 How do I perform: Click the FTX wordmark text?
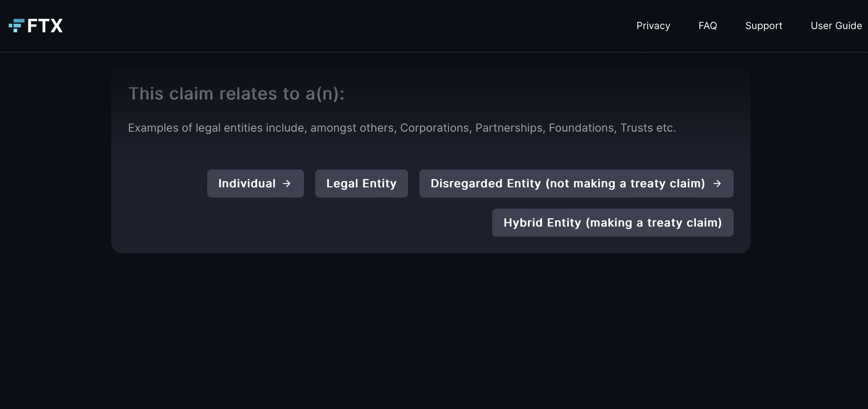pyautogui.click(x=45, y=26)
